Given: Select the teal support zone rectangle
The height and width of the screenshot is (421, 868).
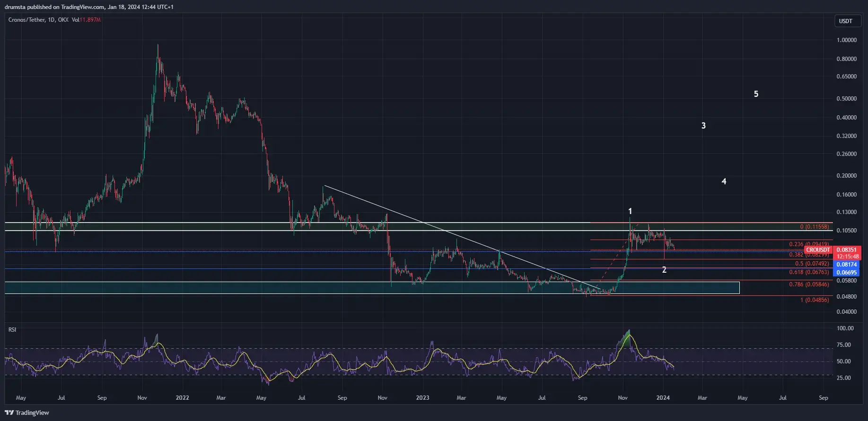Looking at the screenshot, I should 372,288.
